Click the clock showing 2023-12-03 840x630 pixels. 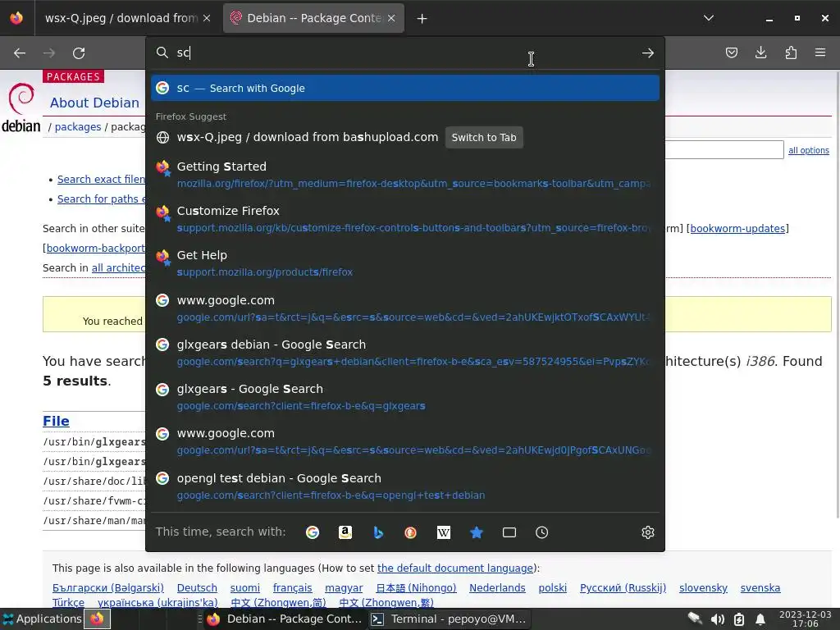click(x=806, y=619)
